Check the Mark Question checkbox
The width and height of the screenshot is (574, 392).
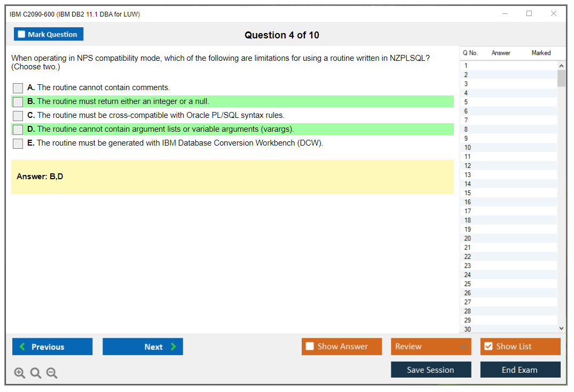pyautogui.click(x=22, y=35)
